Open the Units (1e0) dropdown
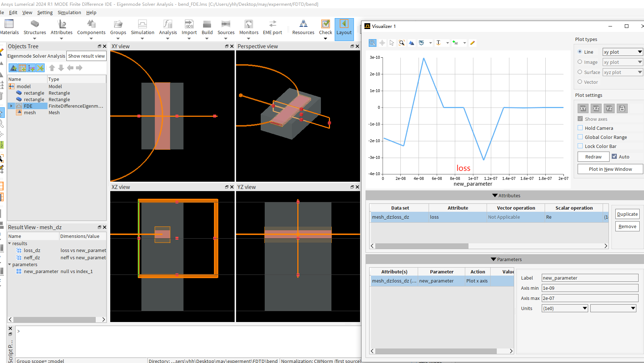 click(x=565, y=308)
